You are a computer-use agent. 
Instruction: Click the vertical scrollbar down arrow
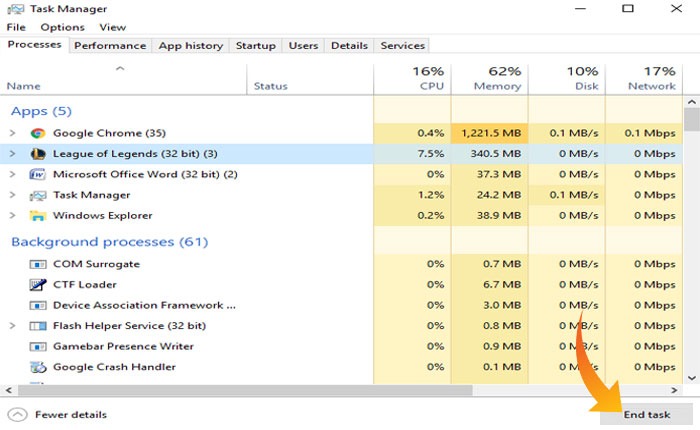pos(692,376)
